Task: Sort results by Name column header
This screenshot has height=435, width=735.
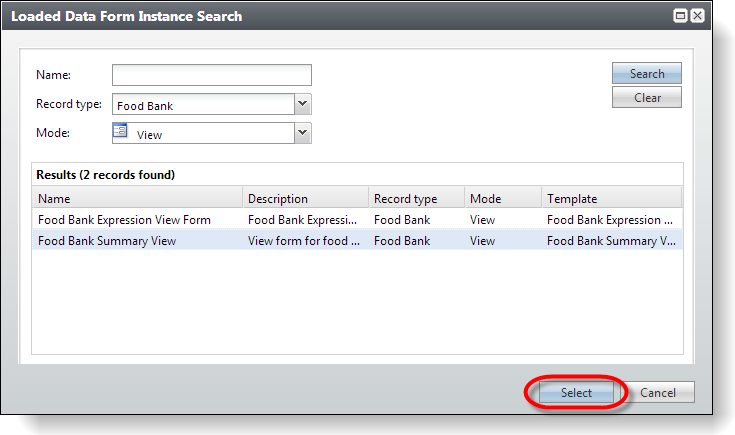Action: 137,198
